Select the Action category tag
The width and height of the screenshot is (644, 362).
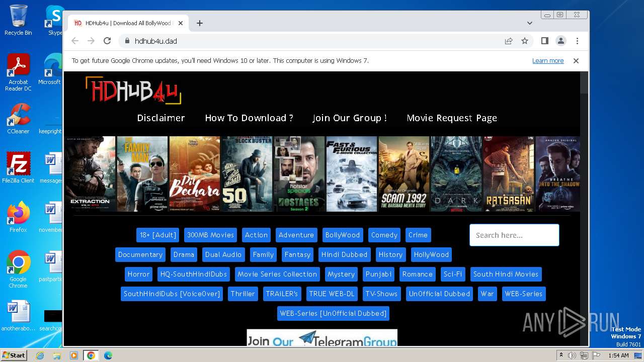click(x=256, y=235)
